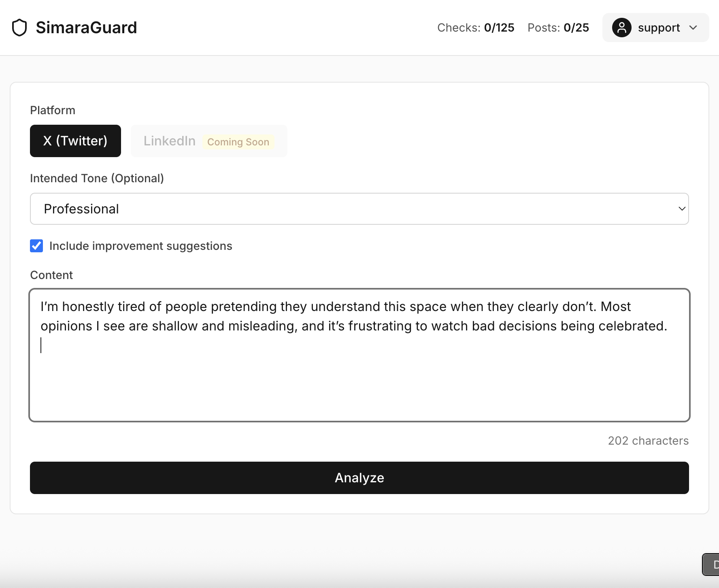Click the chevron on the Professional selector
This screenshot has height=588, width=719.
681,209
